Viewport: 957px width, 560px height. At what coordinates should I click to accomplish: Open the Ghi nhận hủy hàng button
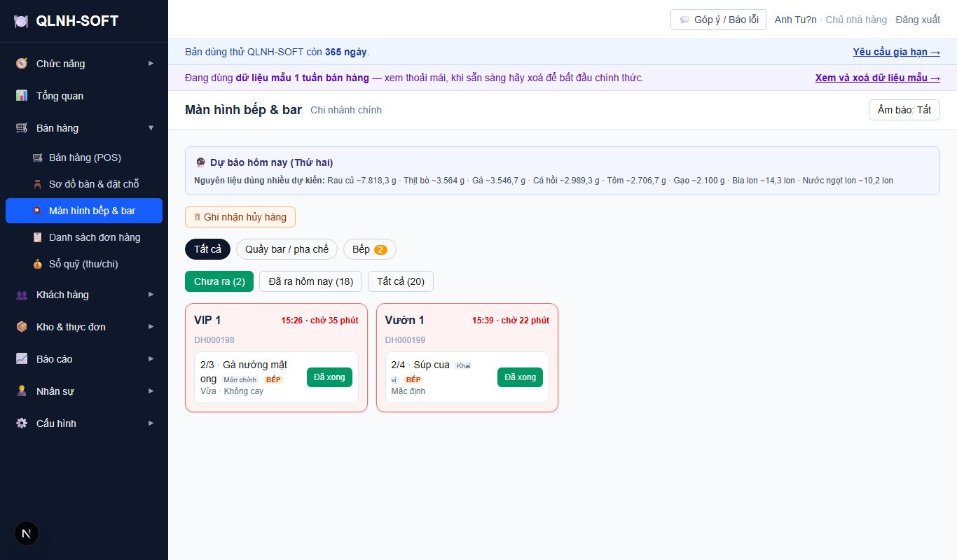coord(240,217)
